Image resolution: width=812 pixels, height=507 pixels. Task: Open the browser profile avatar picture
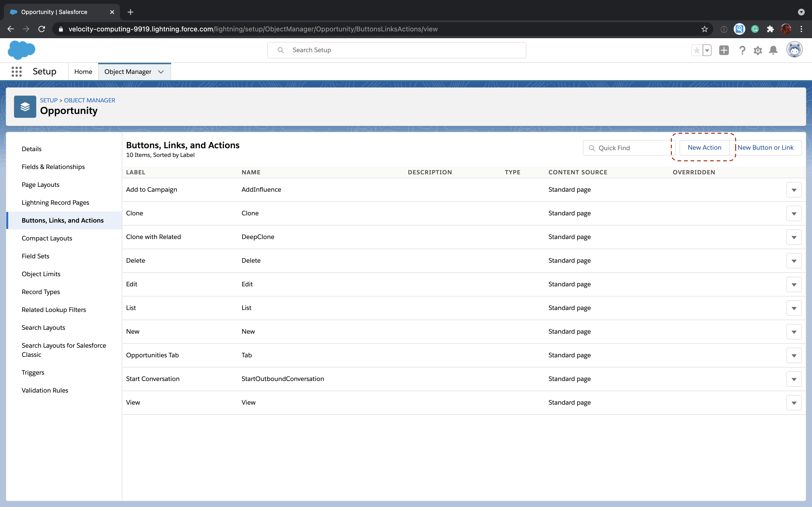tap(786, 29)
